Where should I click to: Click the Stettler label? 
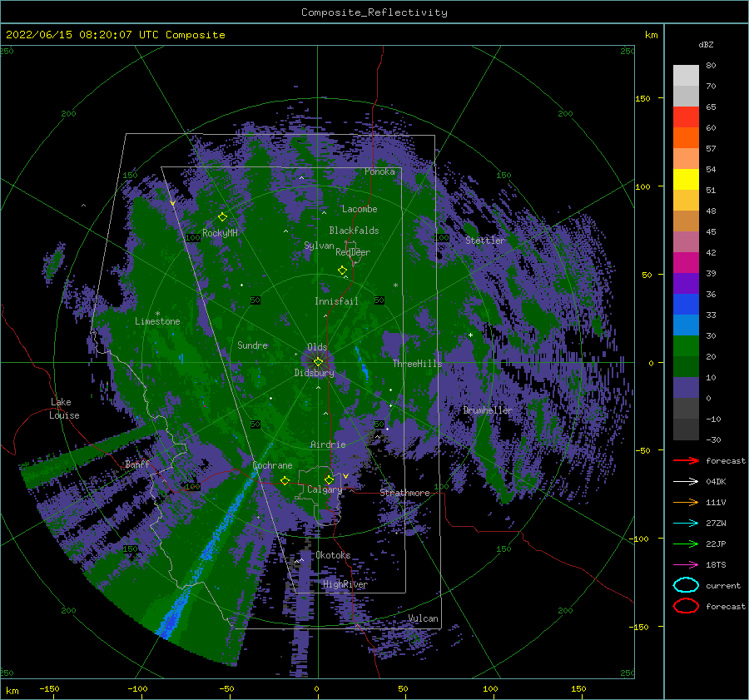coord(485,241)
